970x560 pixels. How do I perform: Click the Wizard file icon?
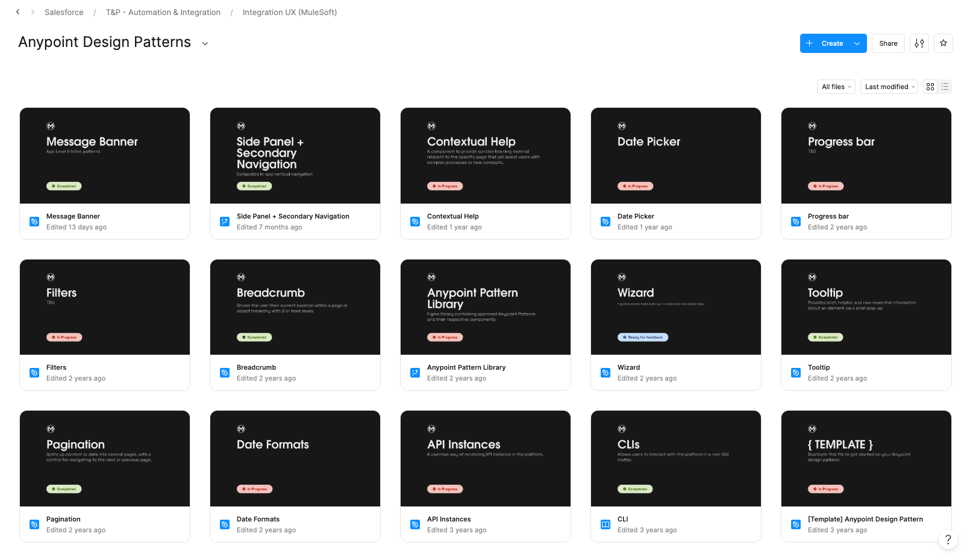[605, 373]
